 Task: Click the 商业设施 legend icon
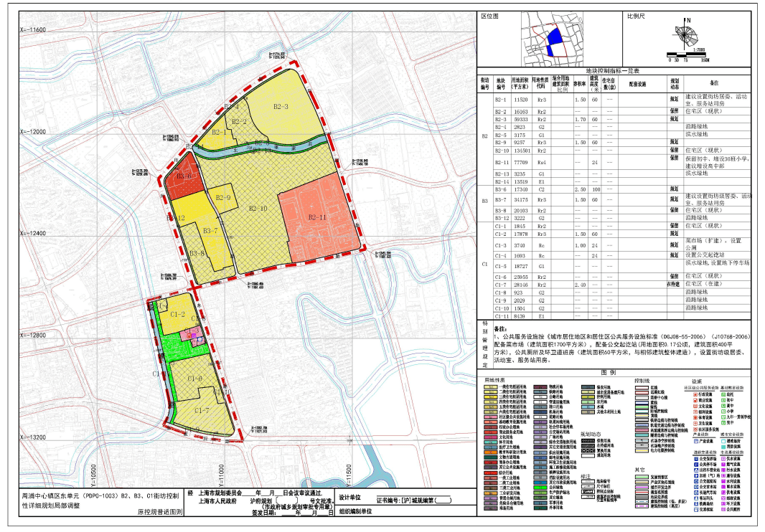coord(695,400)
